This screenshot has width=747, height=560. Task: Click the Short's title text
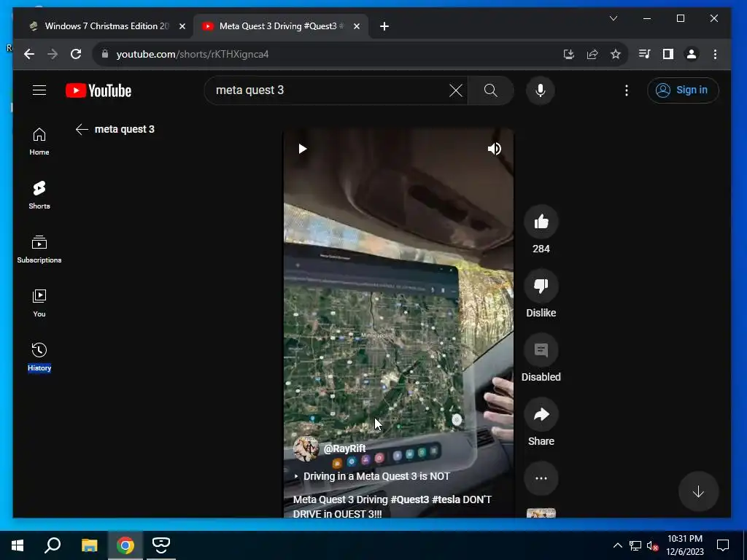coord(392,506)
